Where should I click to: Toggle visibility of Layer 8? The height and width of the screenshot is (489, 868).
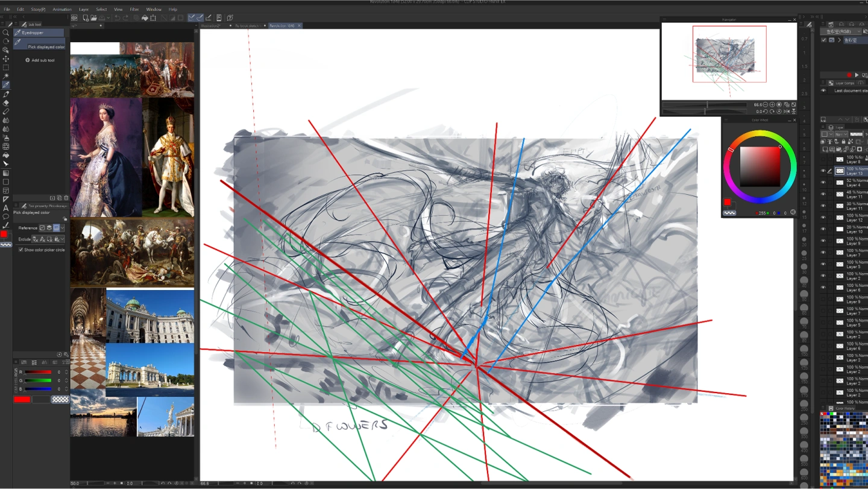click(x=823, y=159)
